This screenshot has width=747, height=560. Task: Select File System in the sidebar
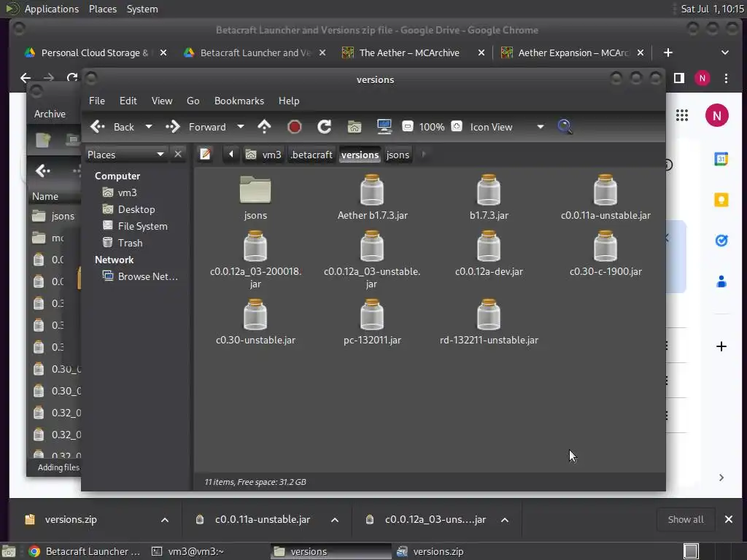coord(135,226)
